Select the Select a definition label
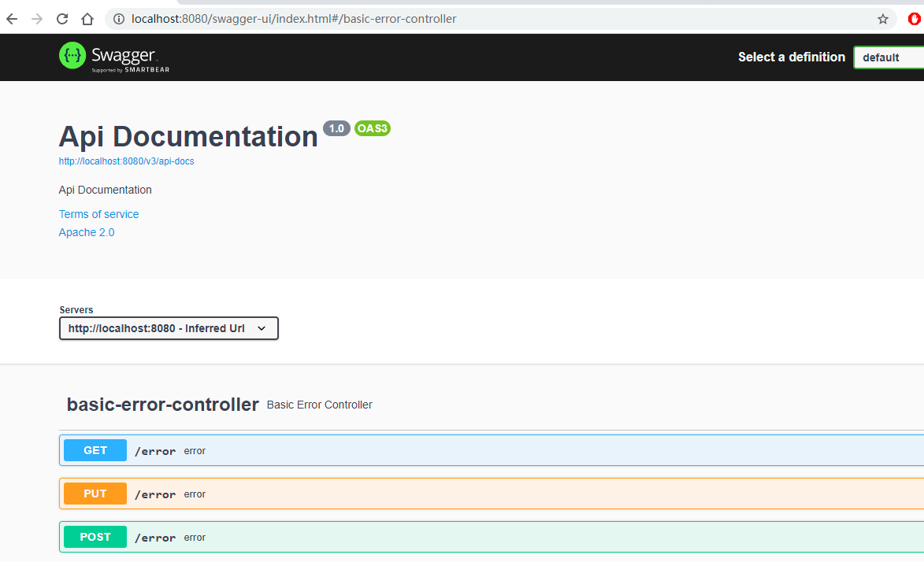 (x=791, y=57)
